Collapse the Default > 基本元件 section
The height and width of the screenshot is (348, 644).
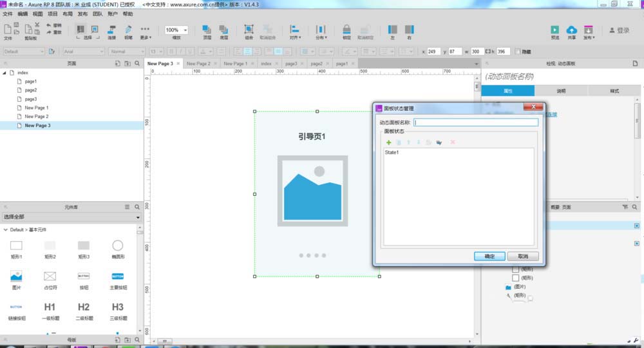(5, 229)
